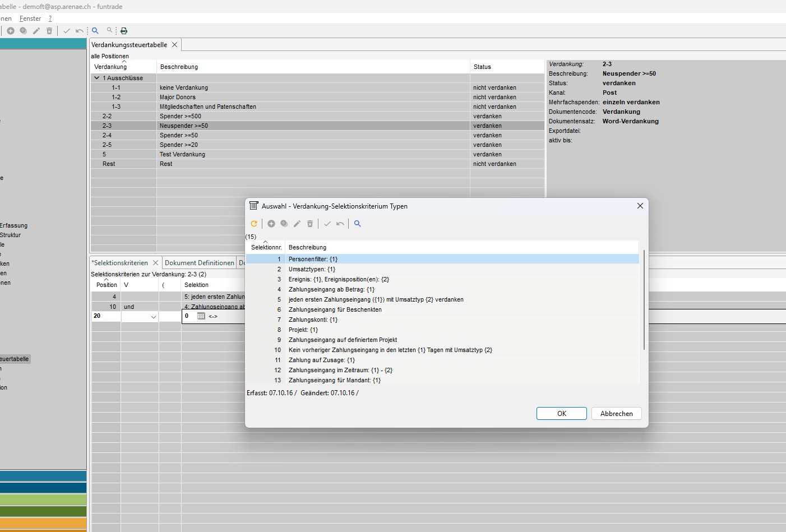Open the Fenster menu
This screenshot has width=786, height=532.
pyautogui.click(x=30, y=18)
